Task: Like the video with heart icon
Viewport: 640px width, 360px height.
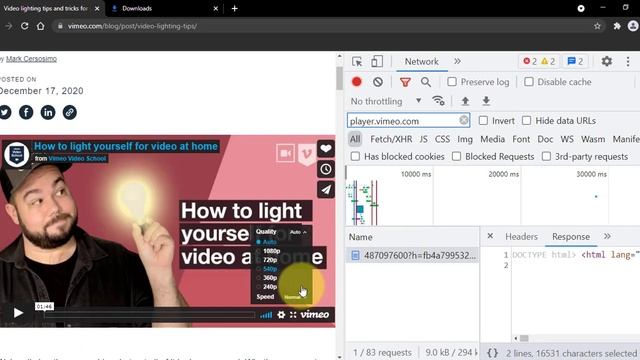Action: (326, 149)
